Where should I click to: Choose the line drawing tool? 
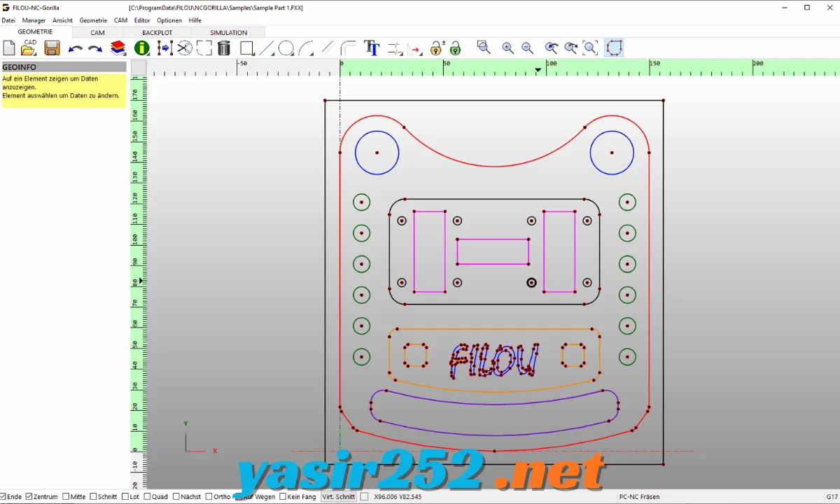click(x=267, y=48)
